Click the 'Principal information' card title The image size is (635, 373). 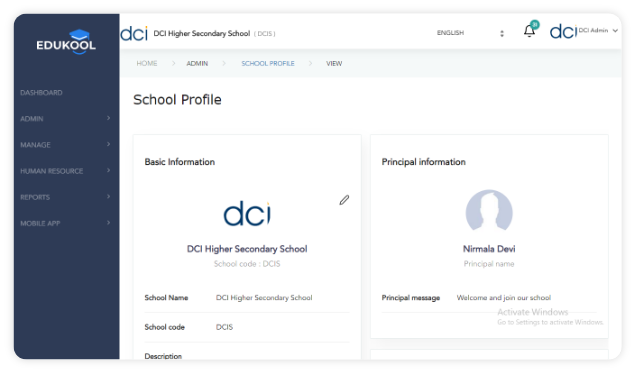click(424, 162)
